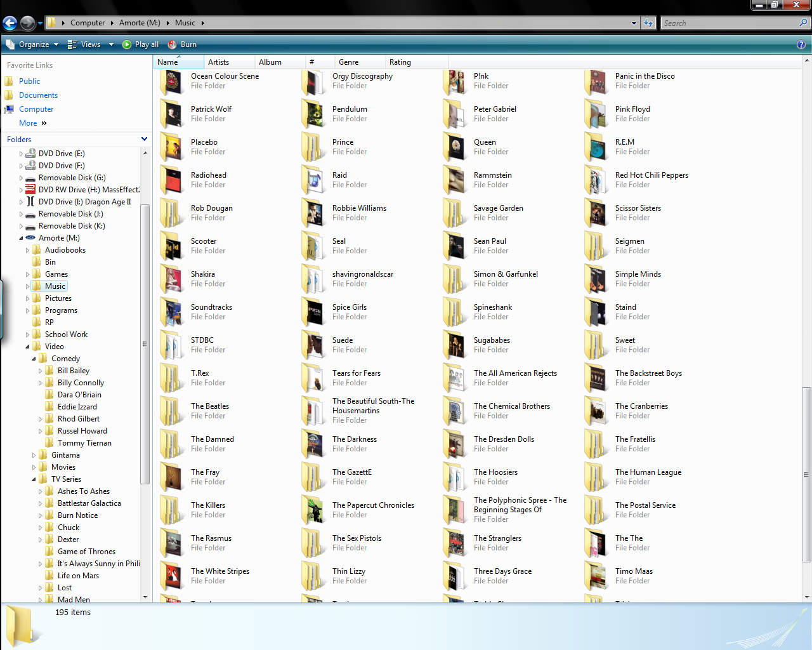Open the Documents favorite link
This screenshot has width=812, height=650.
[38, 95]
